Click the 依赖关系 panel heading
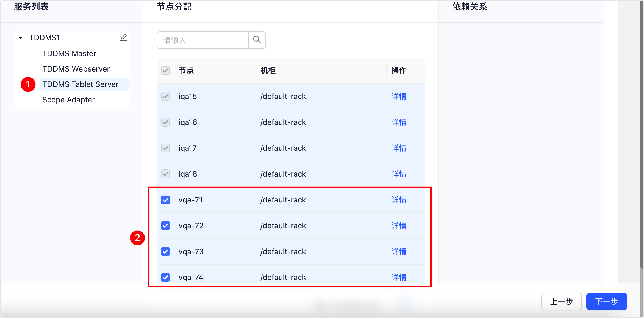The width and height of the screenshot is (644, 318). pyautogui.click(x=470, y=7)
